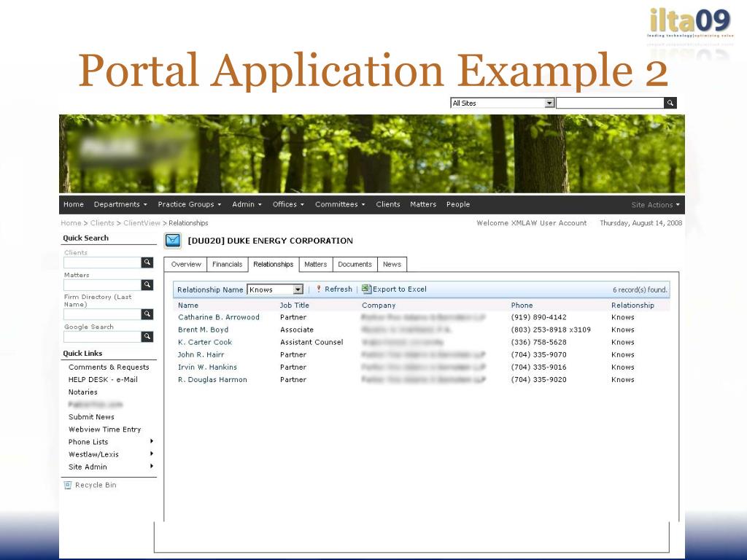747x560 pixels.
Task: Click the Clients quick search magnifier icon
Action: pos(147,262)
